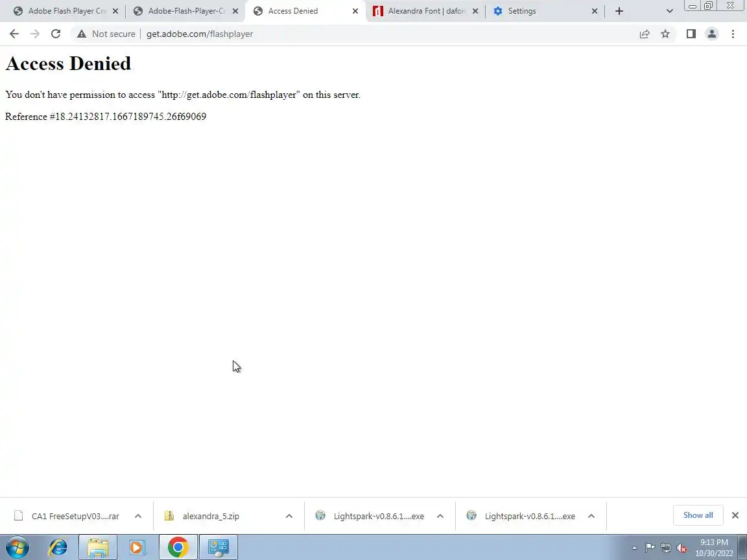Click the Access Denied heading
This screenshot has height=560, width=747.
(x=68, y=64)
